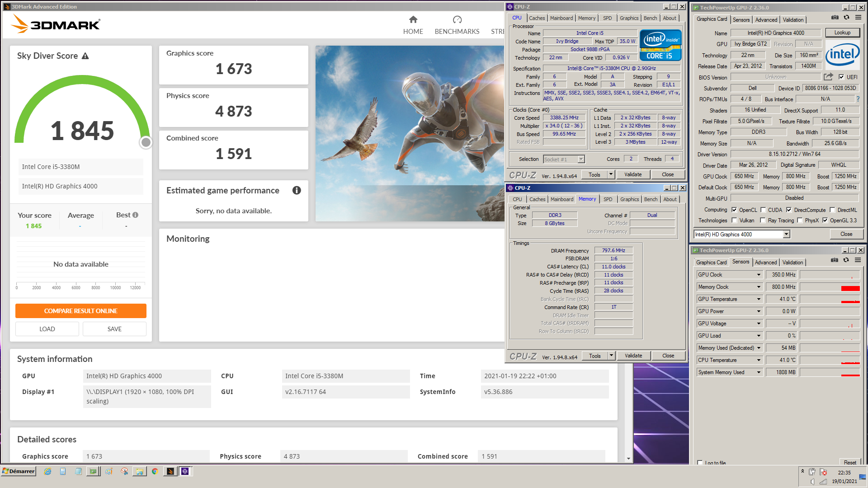The height and width of the screenshot is (488, 868).
Task: Open Notepad from the taskbar
Action: [x=78, y=471]
